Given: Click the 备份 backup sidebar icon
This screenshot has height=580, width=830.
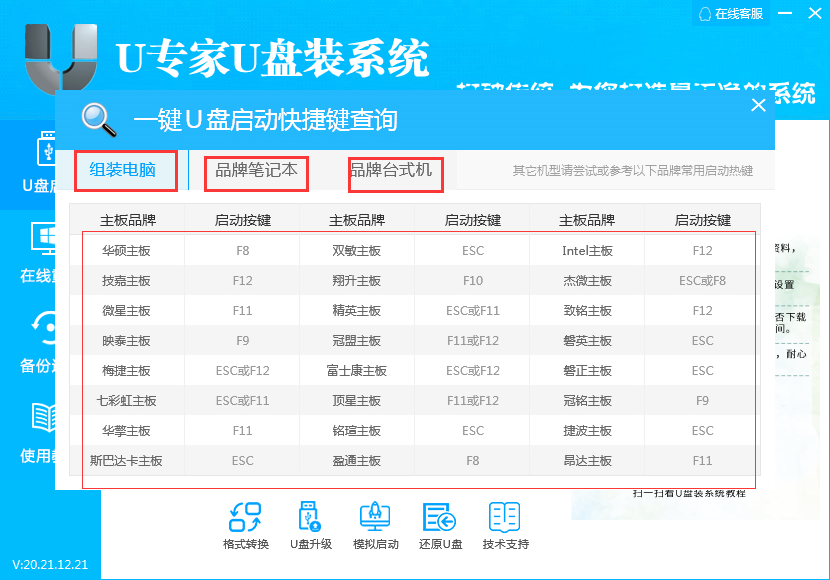Looking at the screenshot, I should (x=44, y=331).
